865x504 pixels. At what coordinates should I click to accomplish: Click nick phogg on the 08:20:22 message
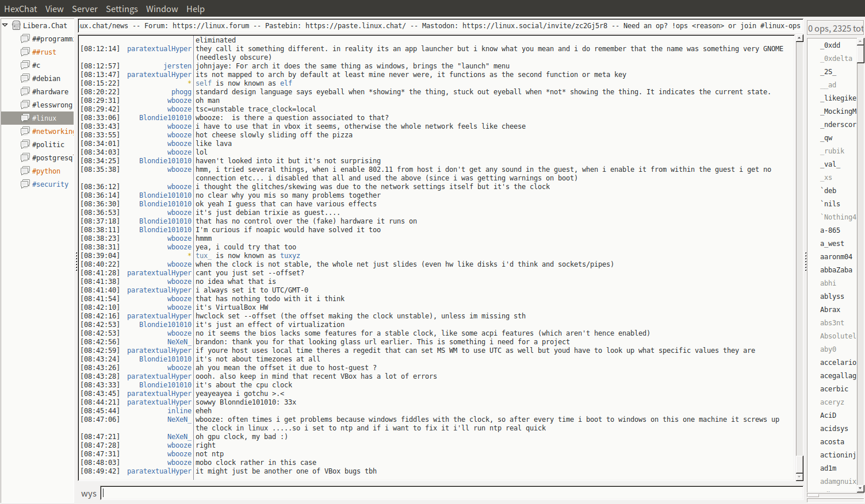(x=182, y=92)
